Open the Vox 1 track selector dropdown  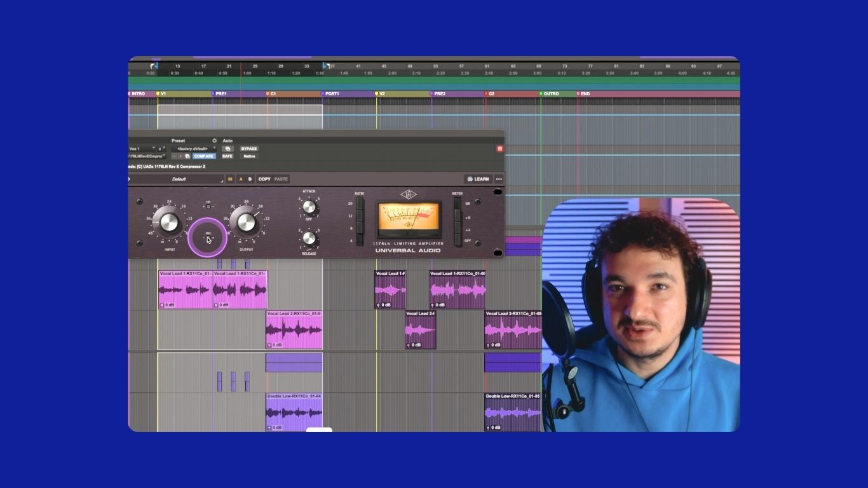pos(142,149)
